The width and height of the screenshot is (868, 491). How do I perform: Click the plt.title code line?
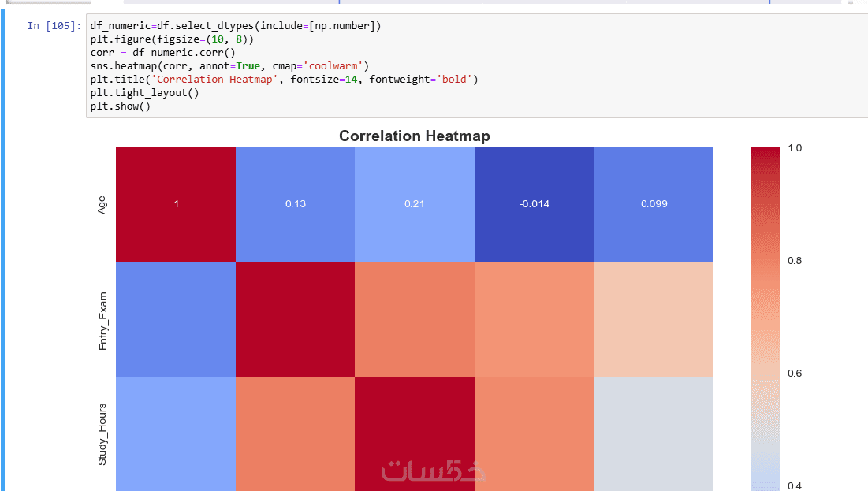click(284, 80)
